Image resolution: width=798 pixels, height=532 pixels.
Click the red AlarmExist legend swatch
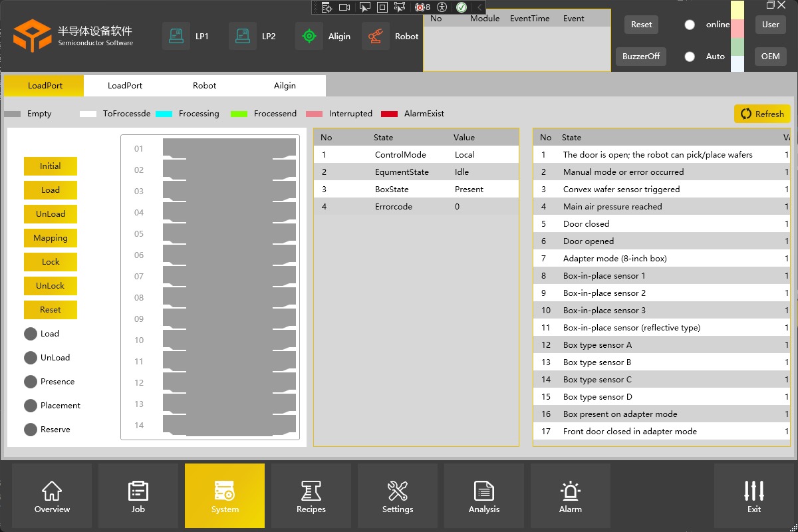pyautogui.click(x=389, y=114)
